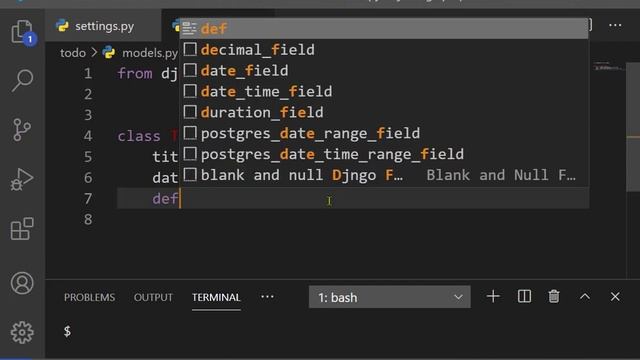Click the 'class' keyword on line 4
Screen dimensions: 640x360
[139, 136]
